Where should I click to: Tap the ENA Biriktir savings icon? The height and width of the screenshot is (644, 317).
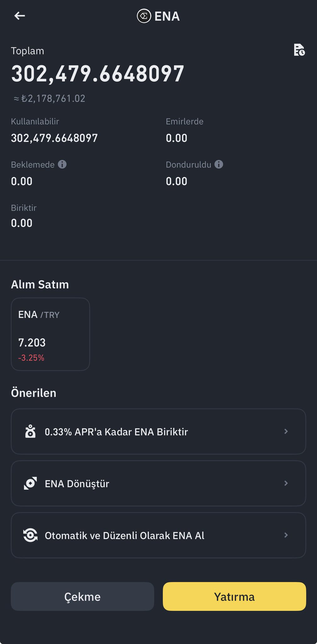[x=31, y=431]
